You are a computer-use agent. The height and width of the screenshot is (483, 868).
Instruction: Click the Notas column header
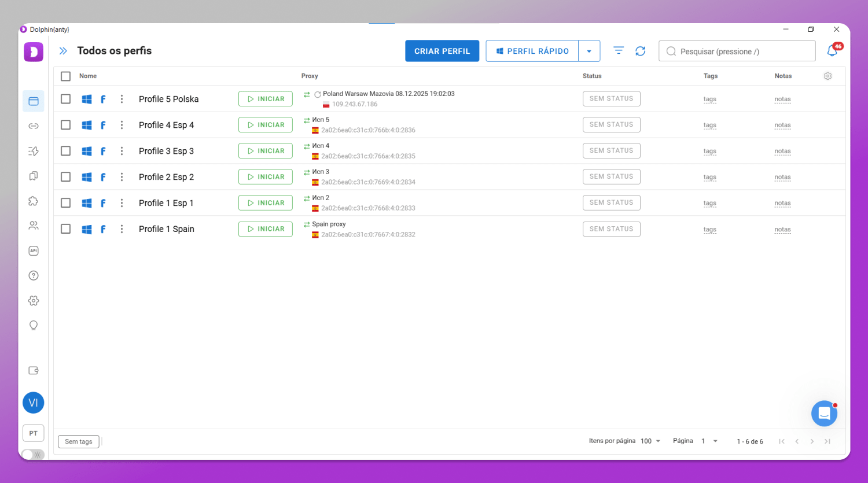tap(783, 76)
